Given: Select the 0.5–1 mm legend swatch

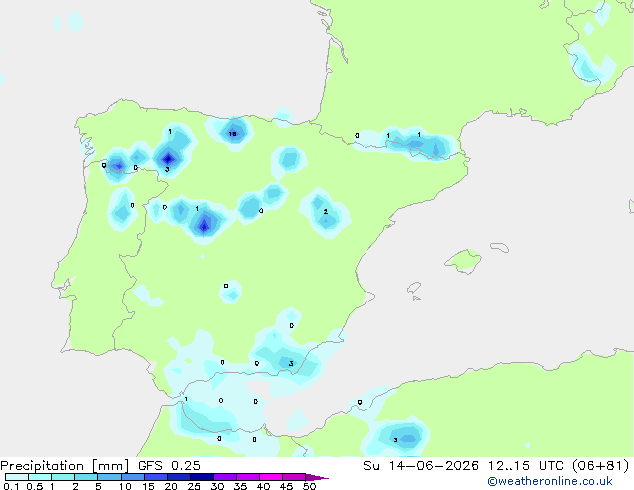Looking at the screenshot, I should (x=40, y=477).
